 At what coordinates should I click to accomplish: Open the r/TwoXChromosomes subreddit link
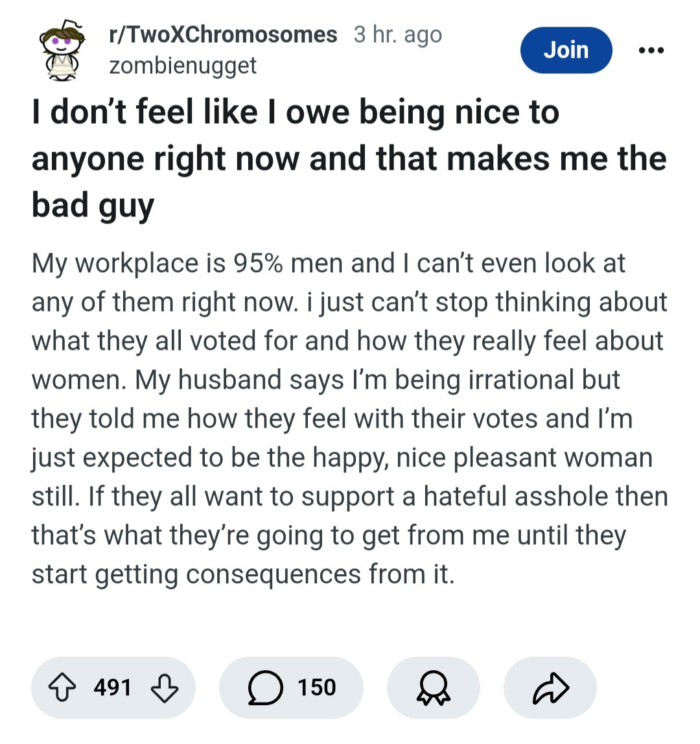(223, 34)
